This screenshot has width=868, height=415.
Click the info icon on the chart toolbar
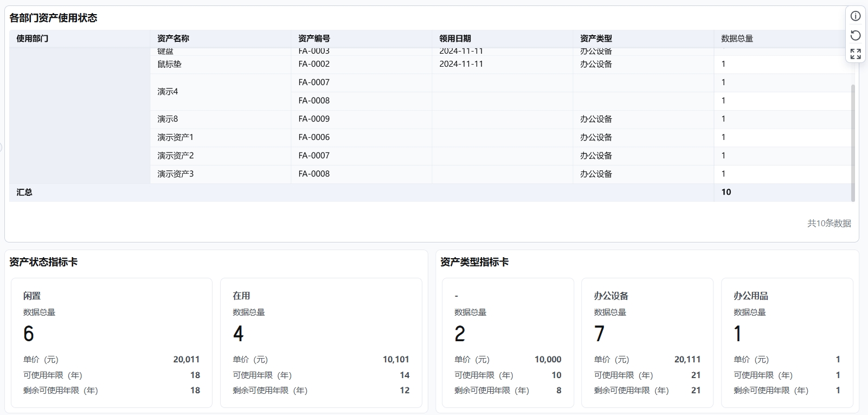point(856,16)
